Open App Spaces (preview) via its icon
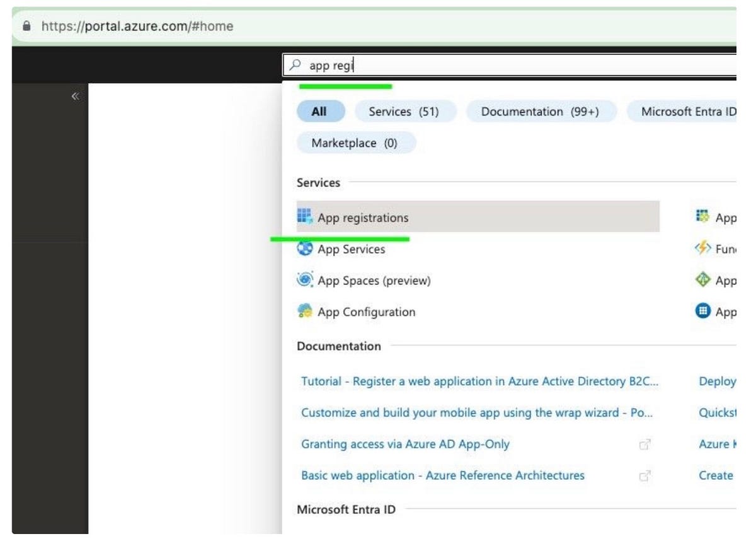Viewport: 756px width, 541px height. [x=305, y=280]
